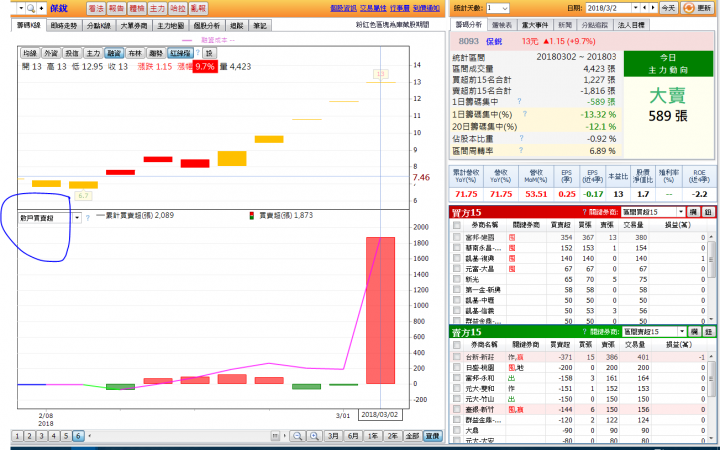Go to previous date with left arrow
Screen dimensions: 720x450
[645, 8]
